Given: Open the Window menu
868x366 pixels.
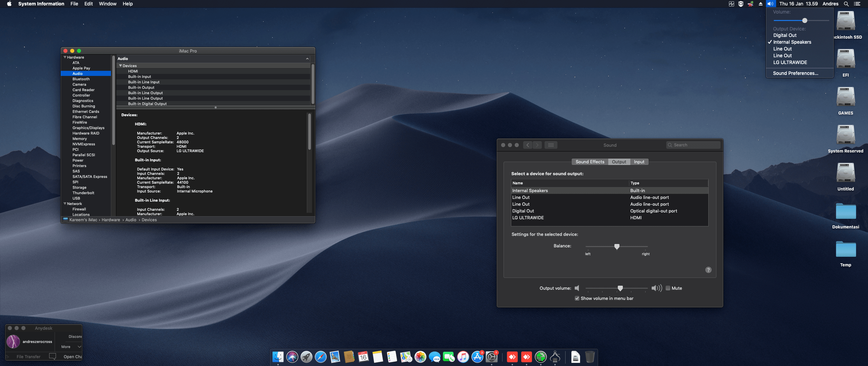Looking at the screenshot, I should tap(107, 4).
